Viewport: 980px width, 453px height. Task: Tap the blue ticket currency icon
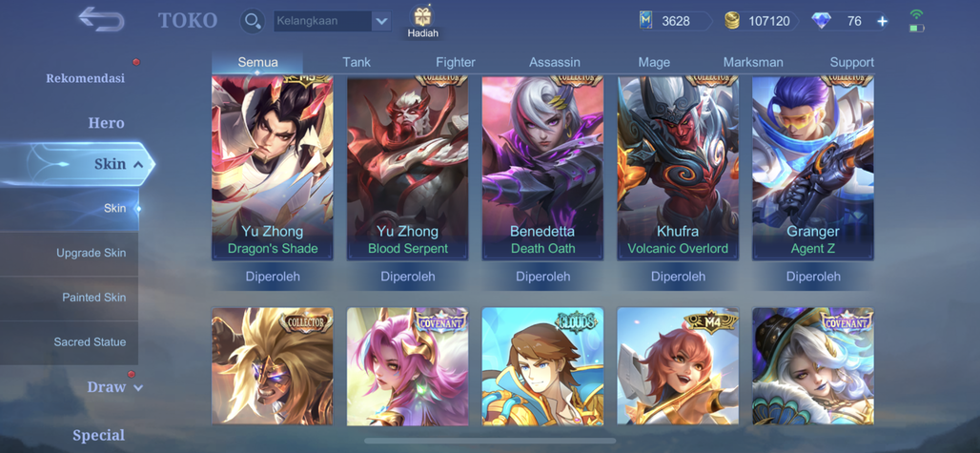(x=645, y=21)
